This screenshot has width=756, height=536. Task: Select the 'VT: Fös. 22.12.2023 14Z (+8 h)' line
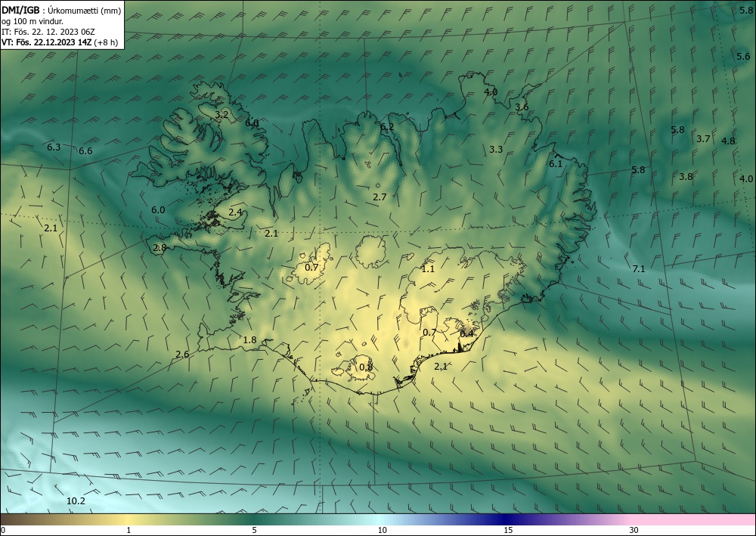60,42
